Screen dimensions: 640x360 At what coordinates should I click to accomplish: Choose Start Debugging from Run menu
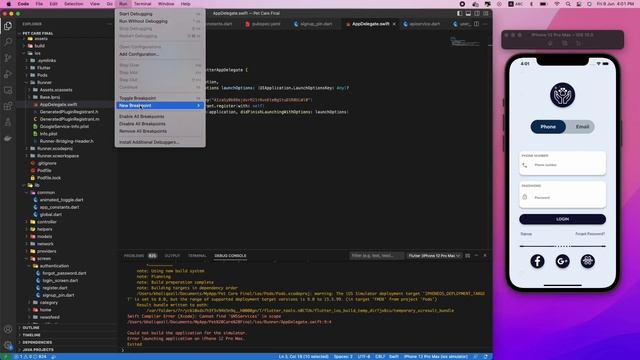tap(160, 14)
